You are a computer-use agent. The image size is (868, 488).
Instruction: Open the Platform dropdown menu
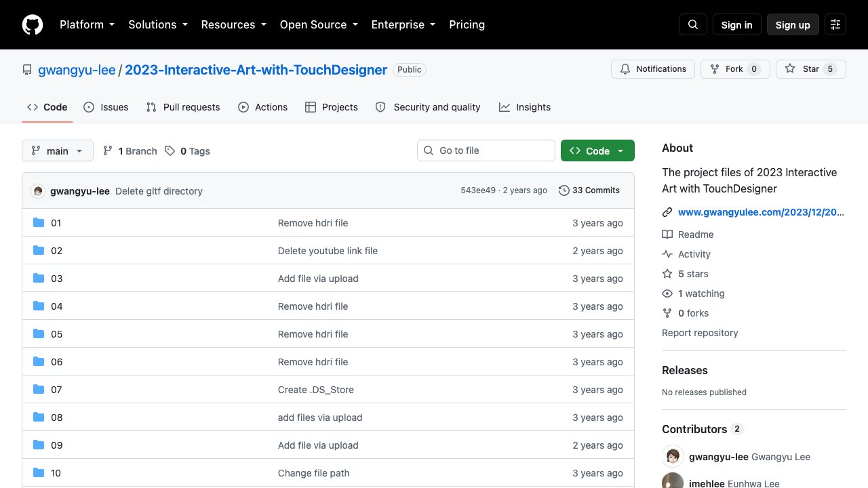tap(87, 25)
